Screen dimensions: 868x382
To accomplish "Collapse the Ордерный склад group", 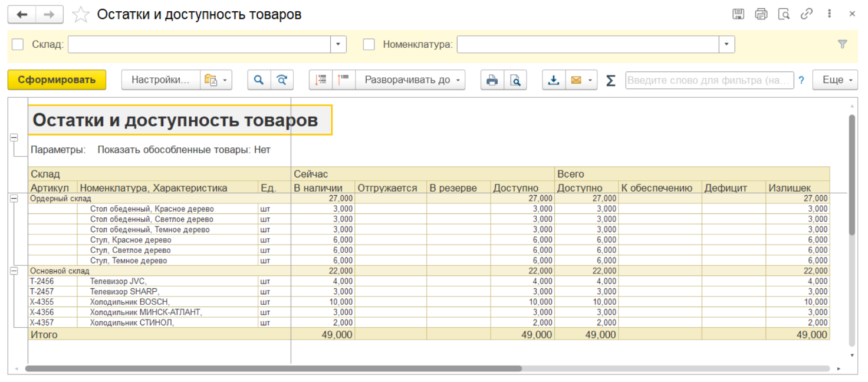I will 14,199.
